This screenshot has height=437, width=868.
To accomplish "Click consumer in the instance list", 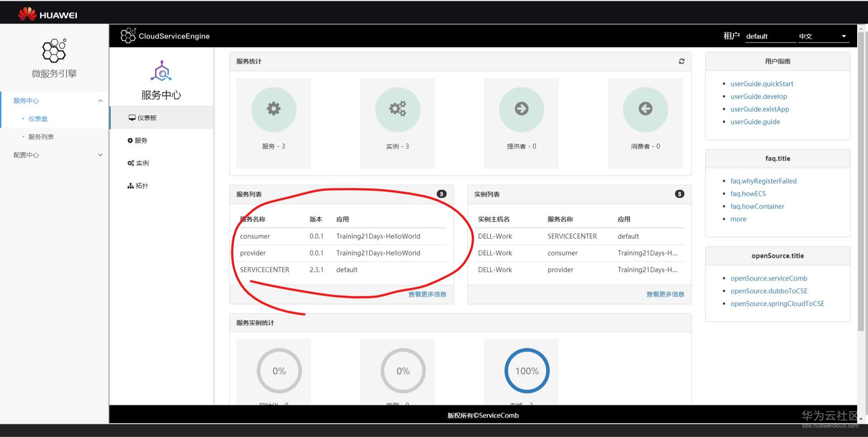I will click(x=562, y=253).
